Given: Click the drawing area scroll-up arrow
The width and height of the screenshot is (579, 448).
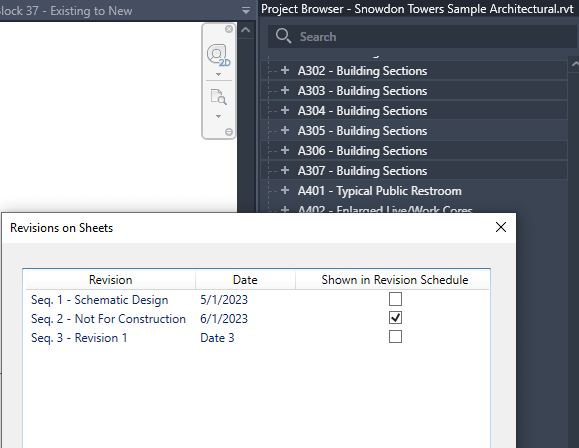Looking at the screenshot, I should [246, 30].
